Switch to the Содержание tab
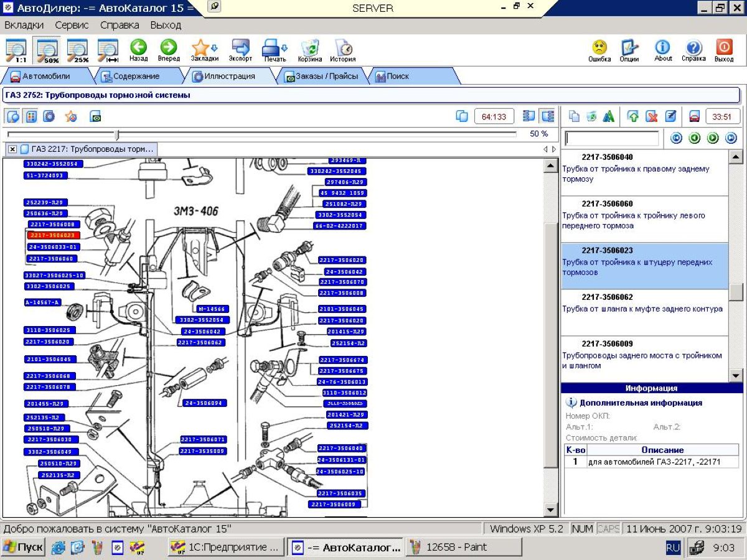 (x=136, y=77)
